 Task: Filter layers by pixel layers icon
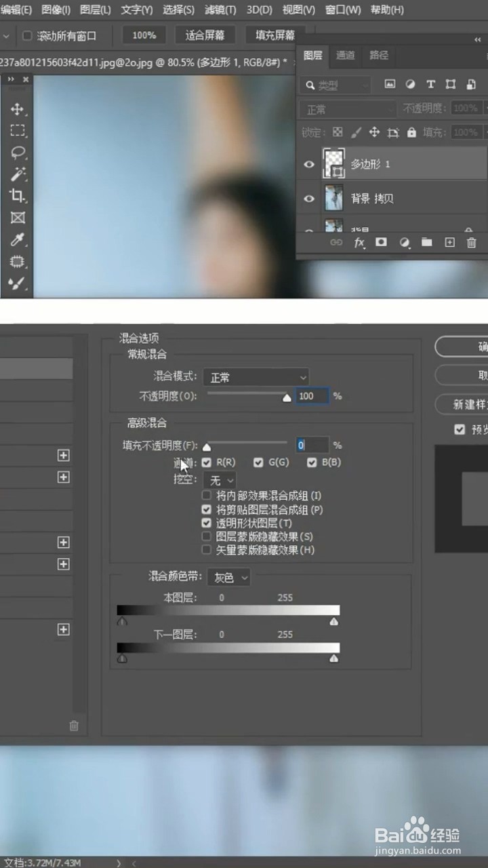[390, 85]
